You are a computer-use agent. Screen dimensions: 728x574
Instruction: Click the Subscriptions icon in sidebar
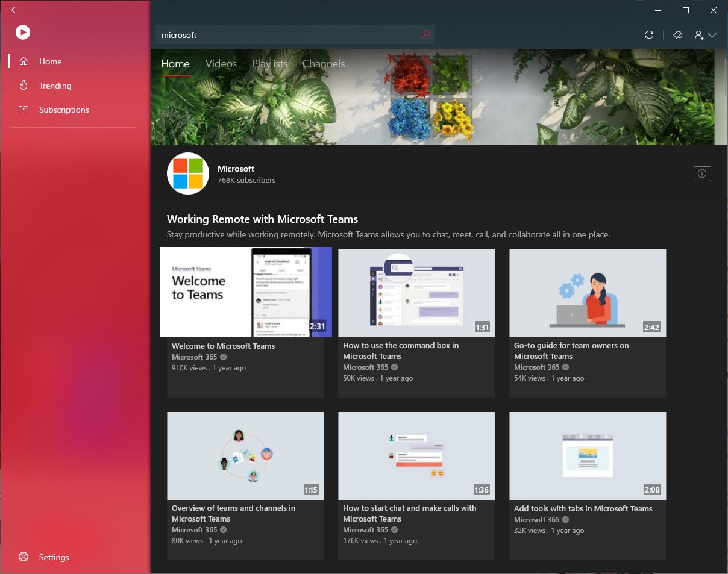click(x=24, y=110)
